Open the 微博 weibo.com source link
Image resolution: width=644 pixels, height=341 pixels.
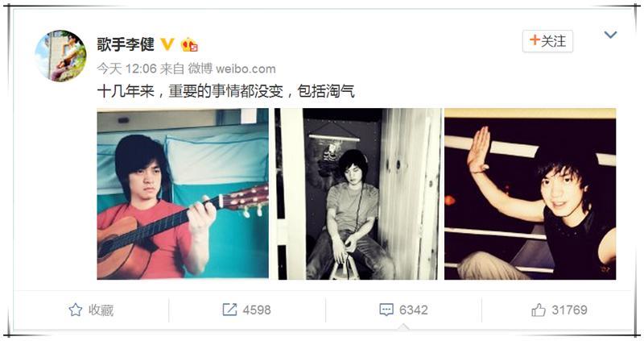point(232,69)
